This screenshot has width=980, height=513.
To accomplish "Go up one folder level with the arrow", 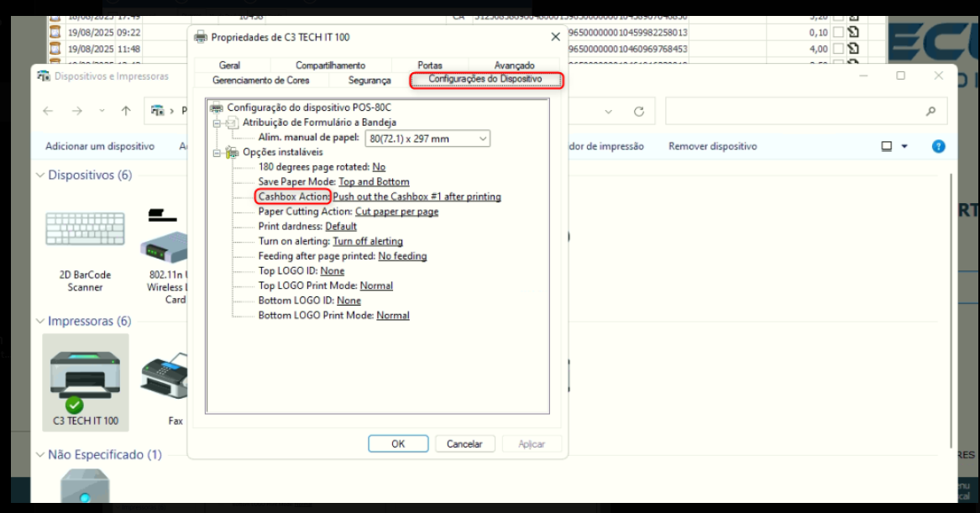I will pyautogui.click(x=126, y=111).
